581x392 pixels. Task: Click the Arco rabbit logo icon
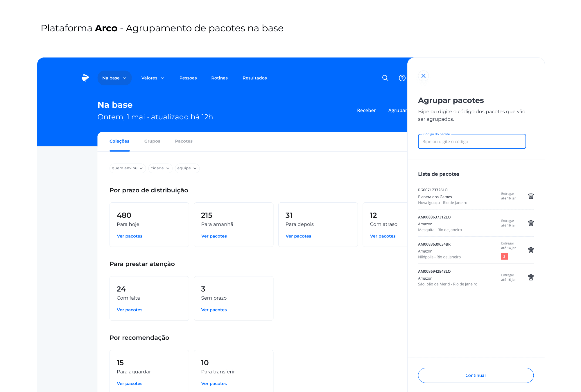(x=85, y=78)
